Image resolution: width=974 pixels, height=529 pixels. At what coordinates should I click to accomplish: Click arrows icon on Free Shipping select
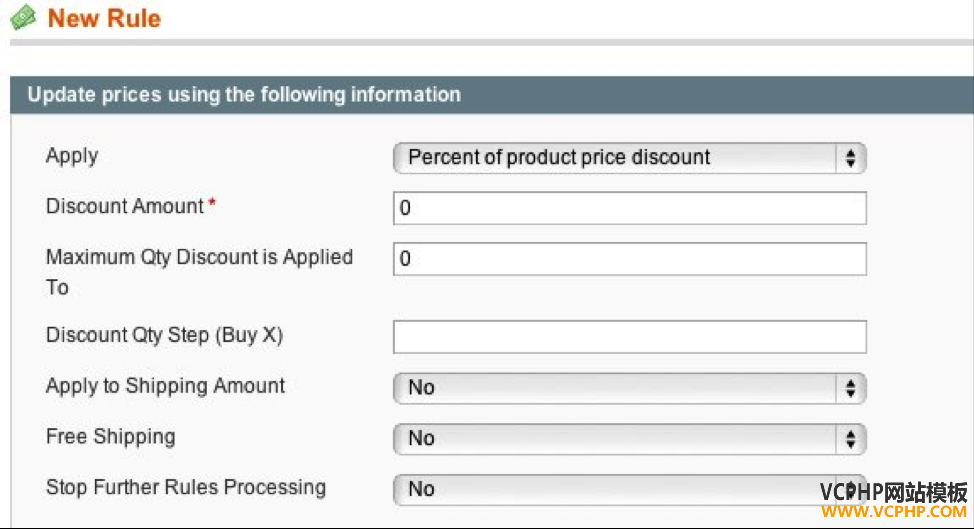click(850, 439)
